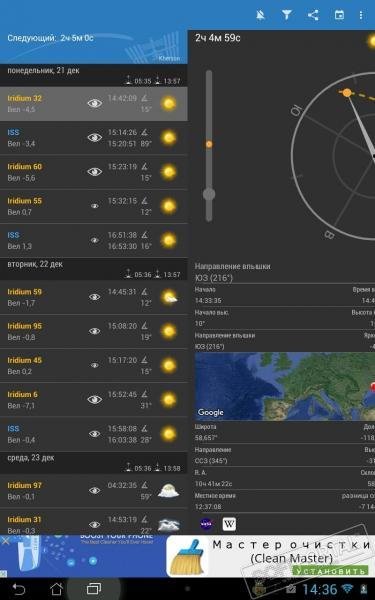Tap the Android back button

18,589
